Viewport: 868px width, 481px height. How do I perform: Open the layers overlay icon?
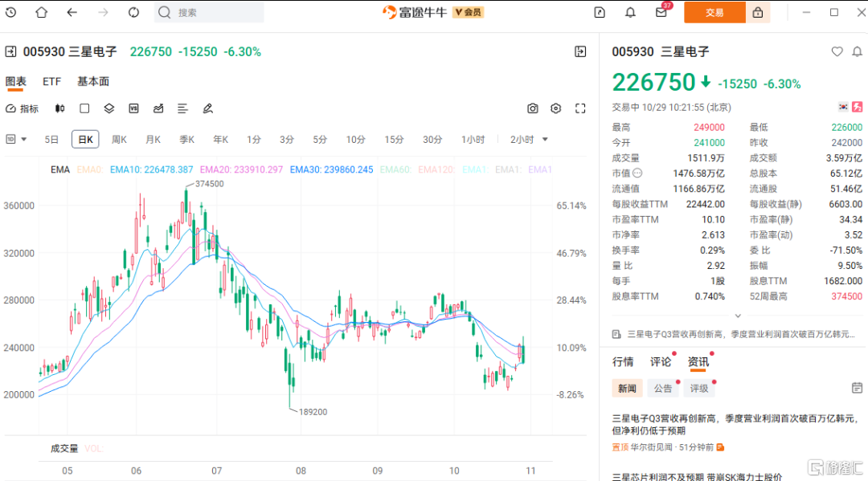(x=109, y=108)
